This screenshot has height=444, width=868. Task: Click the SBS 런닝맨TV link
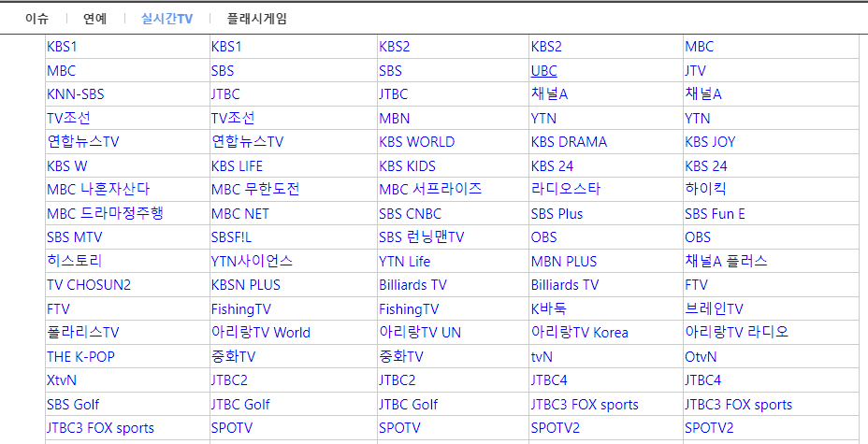pyautogui.click(x=421, y=237)
